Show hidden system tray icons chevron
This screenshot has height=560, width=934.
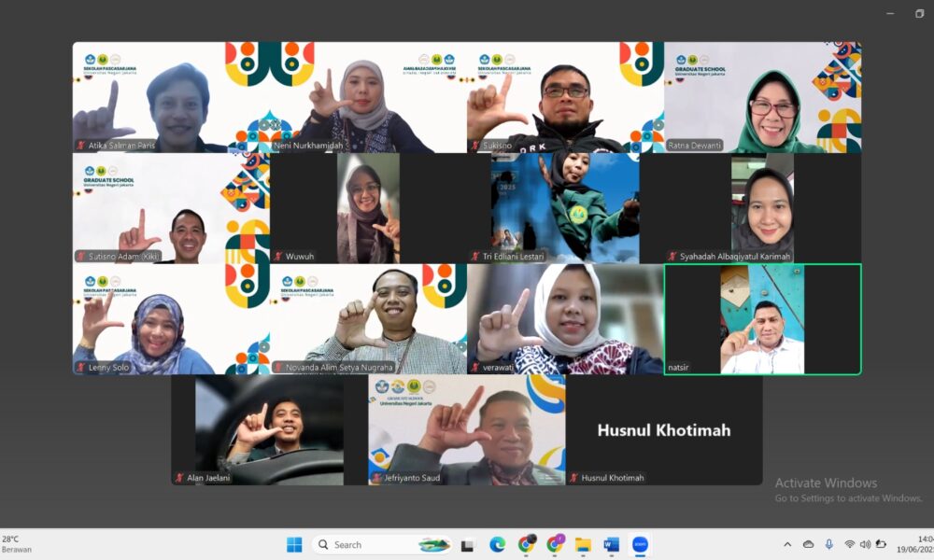click(787, 544)
